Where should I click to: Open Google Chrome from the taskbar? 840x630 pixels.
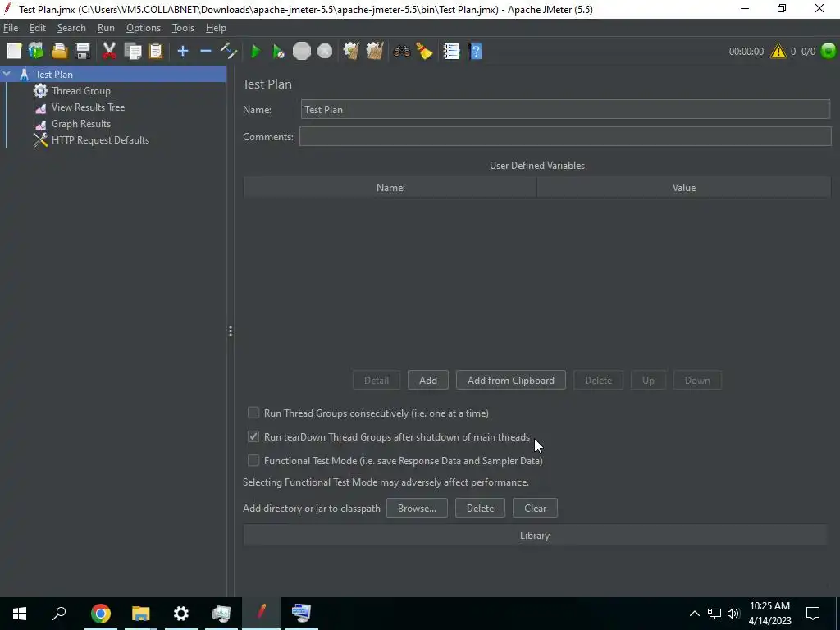(x=100, y=613)
